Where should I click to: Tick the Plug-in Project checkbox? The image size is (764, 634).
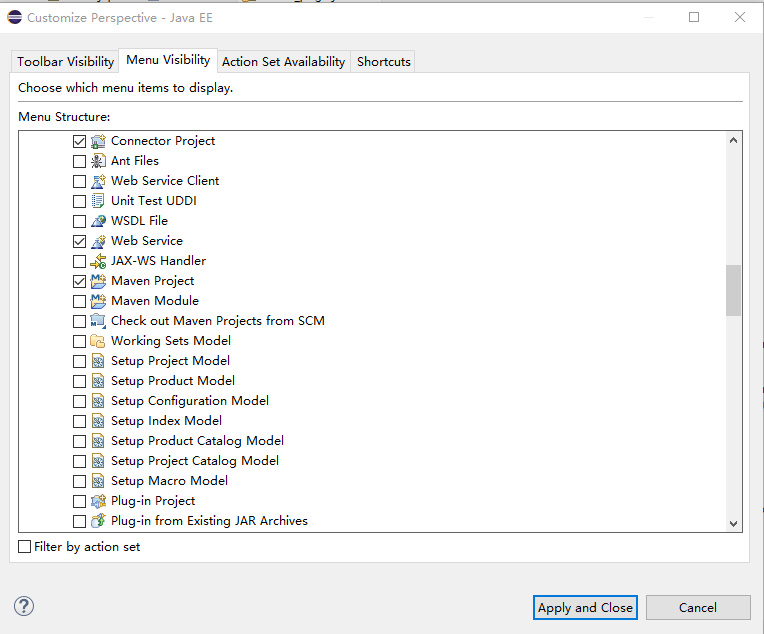click(79, 501)
